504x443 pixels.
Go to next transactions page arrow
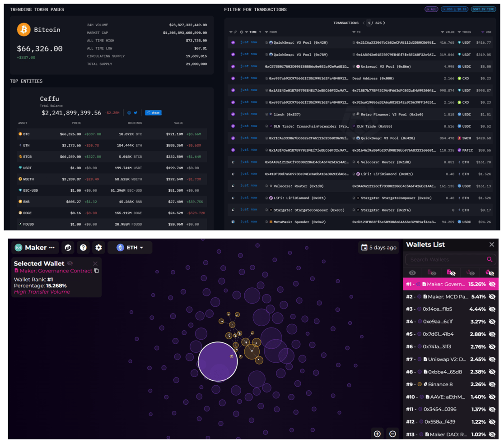click(x=384, y=23)
